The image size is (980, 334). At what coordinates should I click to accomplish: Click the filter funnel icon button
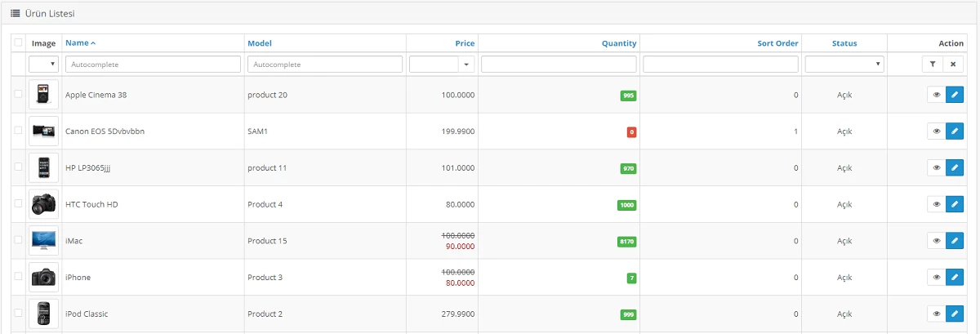[x=932, y=64]
